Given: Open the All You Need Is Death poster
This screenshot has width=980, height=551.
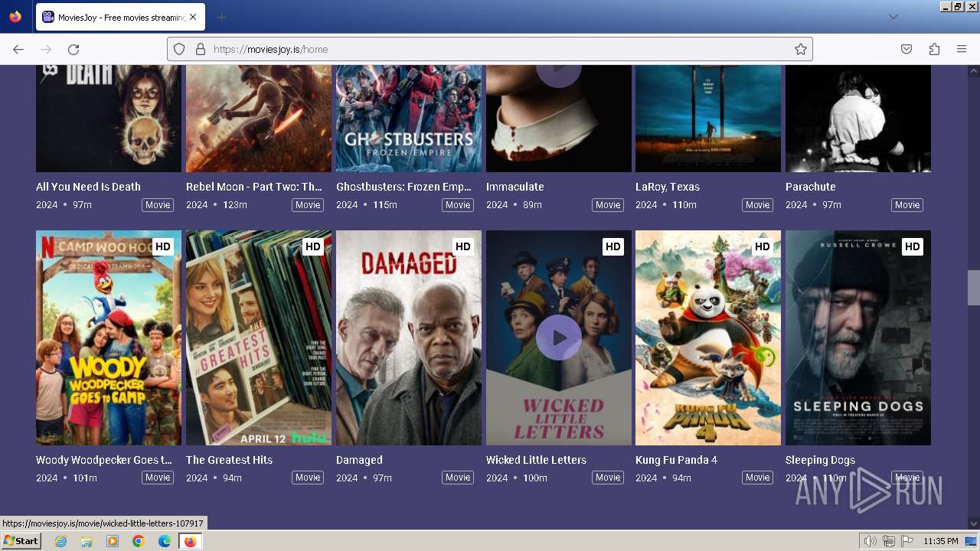Looking at the screenshot, I should tap(109, 119).
